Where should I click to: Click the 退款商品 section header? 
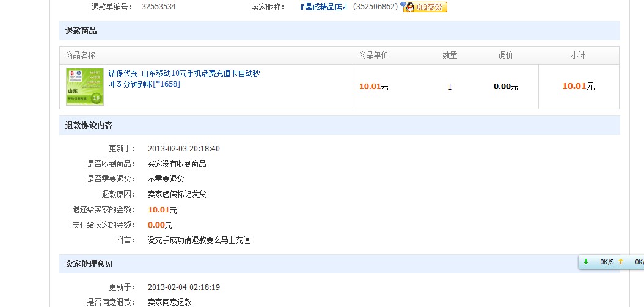[340, 31]
